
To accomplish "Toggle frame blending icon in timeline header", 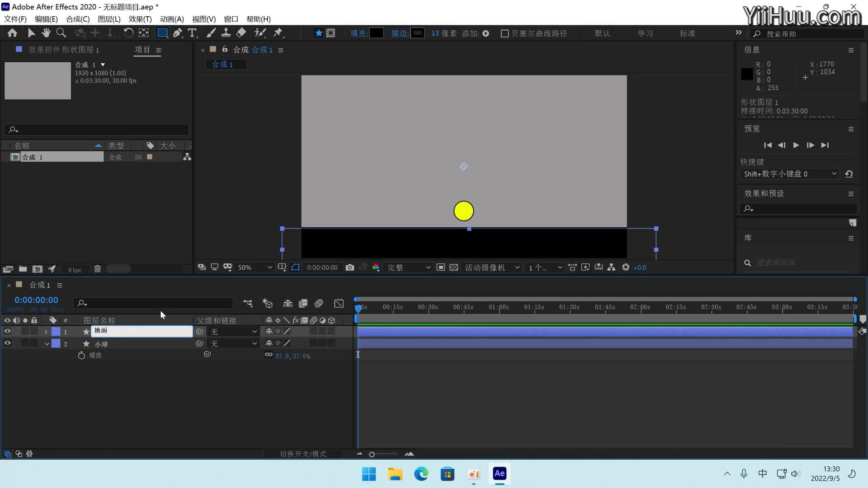I will (x=303, y=303).
